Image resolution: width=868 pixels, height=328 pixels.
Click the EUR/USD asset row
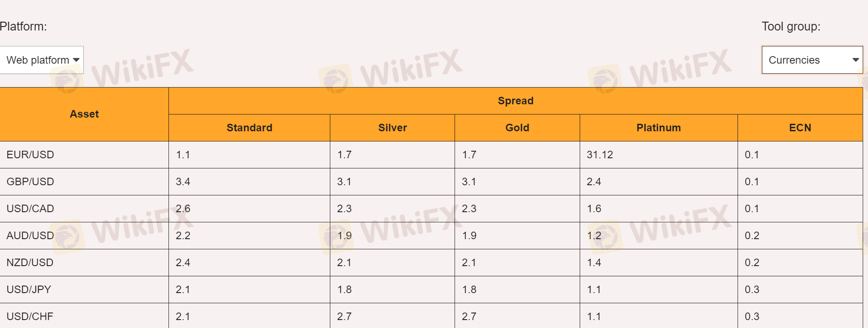[x=31, y=155]
